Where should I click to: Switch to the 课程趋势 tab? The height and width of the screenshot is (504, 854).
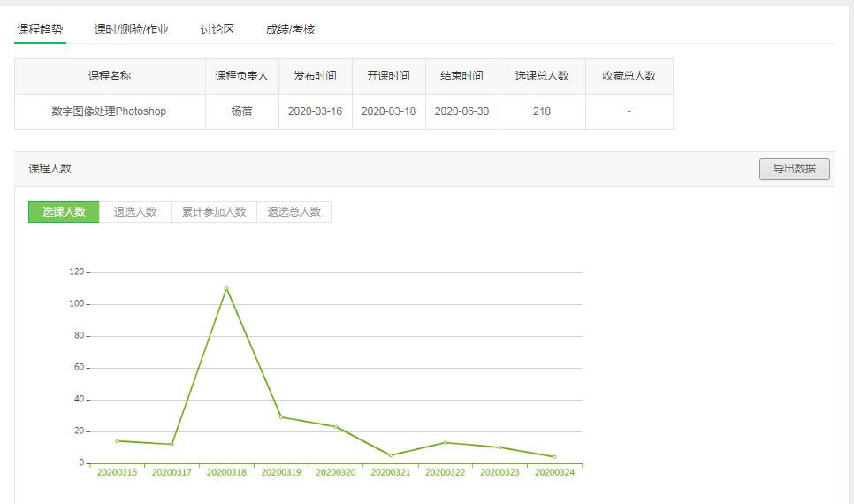[40, 29]
